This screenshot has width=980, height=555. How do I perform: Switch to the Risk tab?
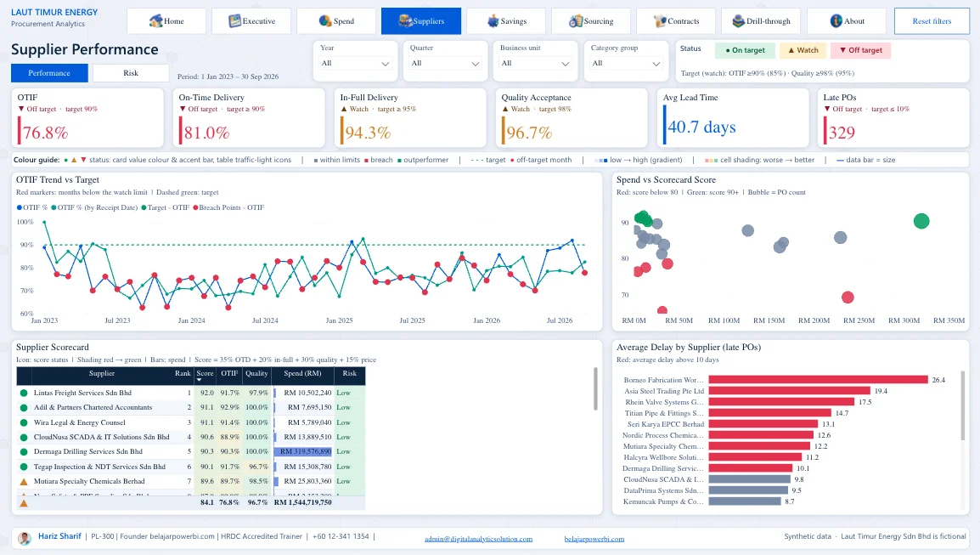[131, 73]
